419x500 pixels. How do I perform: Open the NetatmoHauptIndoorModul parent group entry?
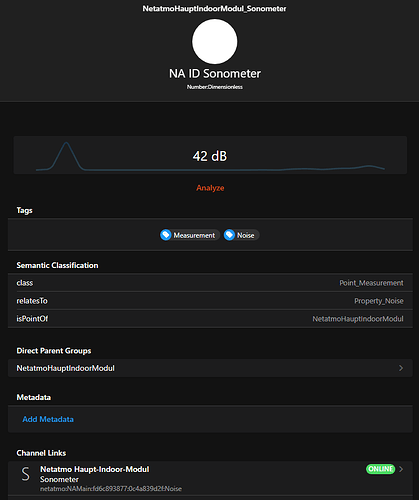pyautogui.click(x=210, y=368)
